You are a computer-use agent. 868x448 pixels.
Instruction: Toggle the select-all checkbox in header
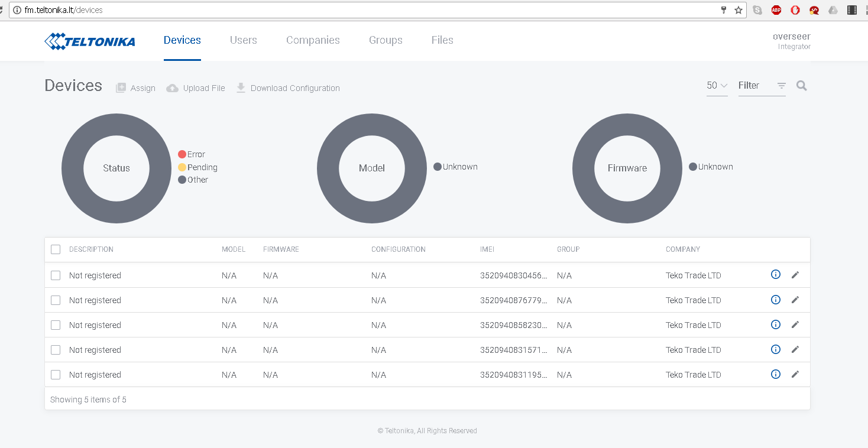click(56, 249)
